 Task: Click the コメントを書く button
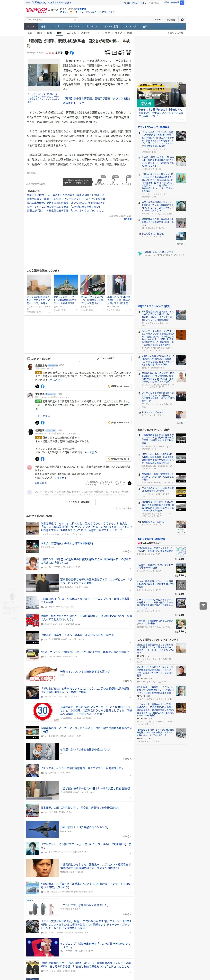pos(105,358)
